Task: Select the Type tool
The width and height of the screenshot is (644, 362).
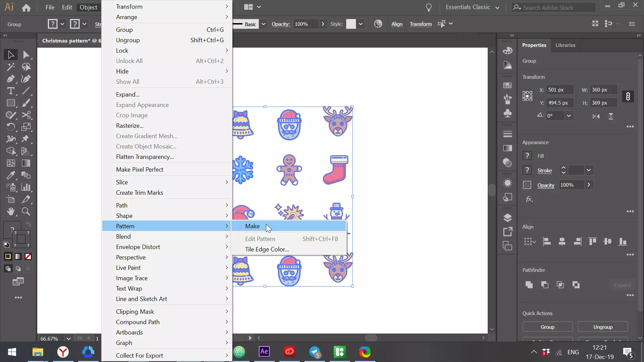Action: (x=11, y=91)
